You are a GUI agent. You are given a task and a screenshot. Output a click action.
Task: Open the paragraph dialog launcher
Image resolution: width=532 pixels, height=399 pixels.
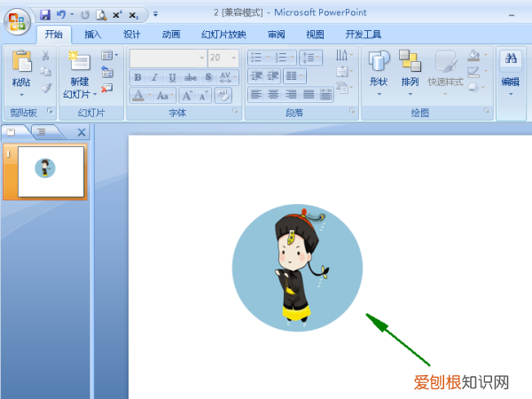click(x=352, y=111)
